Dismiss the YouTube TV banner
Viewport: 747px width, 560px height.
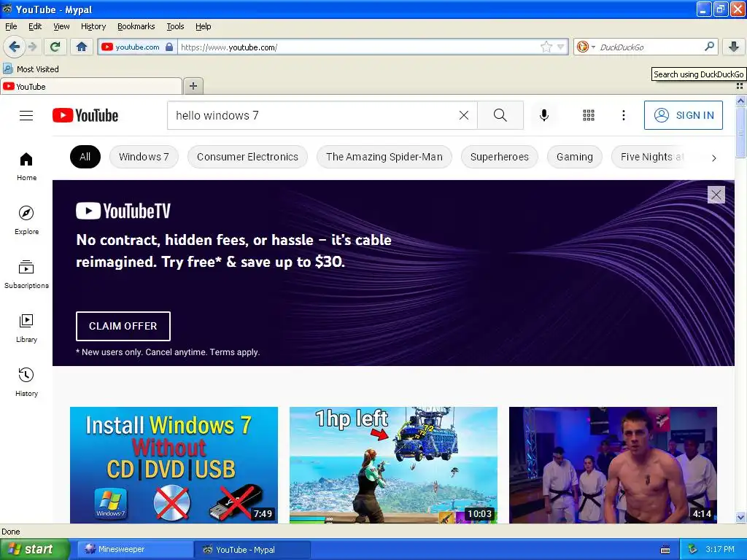point(716,194)
